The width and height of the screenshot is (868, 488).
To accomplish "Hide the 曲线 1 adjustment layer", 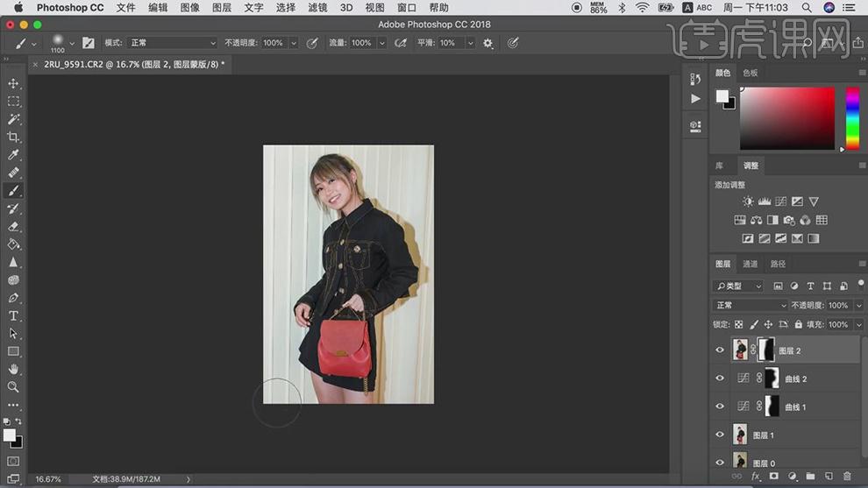I will pyautogui.click(x=720, y=407).
